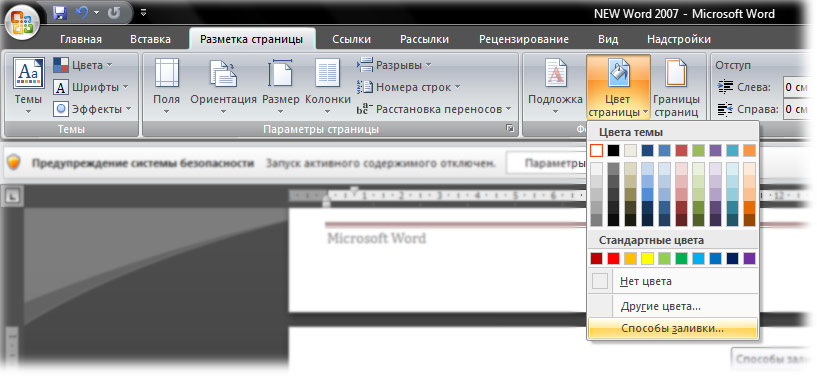817x376 pixels.
Task: Pick the olive green theme color swatch
Action: click(x=698, y=151)
